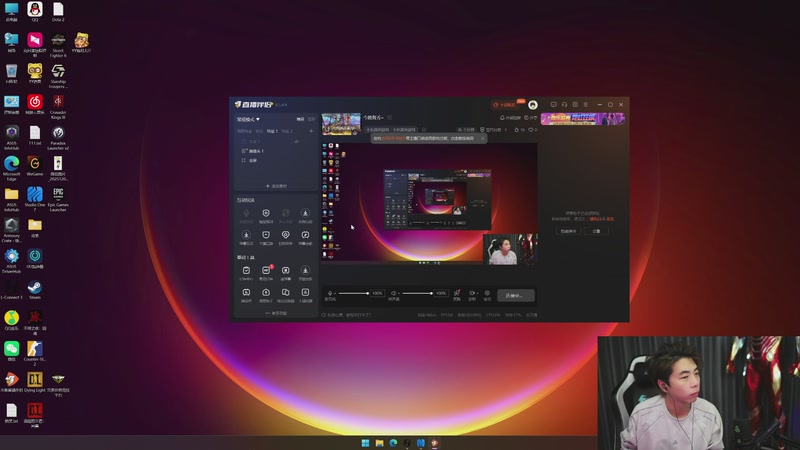Open the QQ desktop shortcut

(35, 11)
